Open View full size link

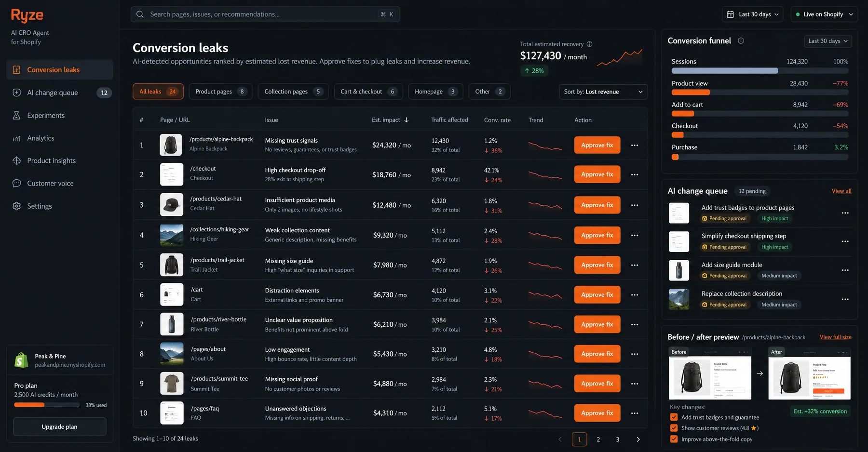[x=835, y=337]
